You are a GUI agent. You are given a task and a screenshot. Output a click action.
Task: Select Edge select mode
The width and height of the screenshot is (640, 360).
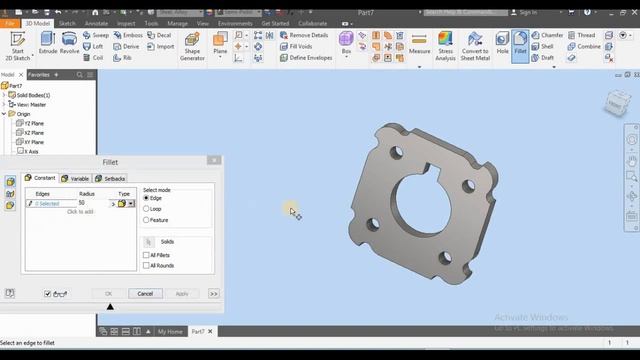click(x=146, y=198)
